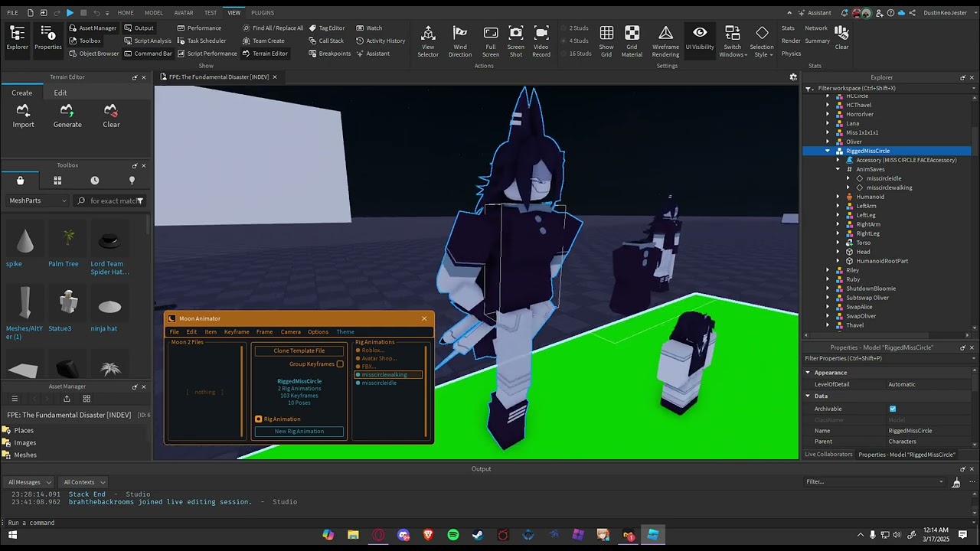Toggle Show Grid
Viewport: 980px width, 551px height.
click(606, 41)
